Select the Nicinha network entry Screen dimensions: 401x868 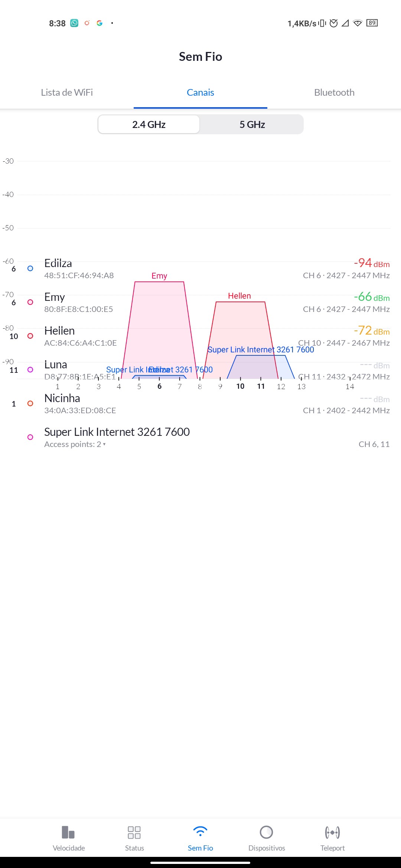(62, 398)
